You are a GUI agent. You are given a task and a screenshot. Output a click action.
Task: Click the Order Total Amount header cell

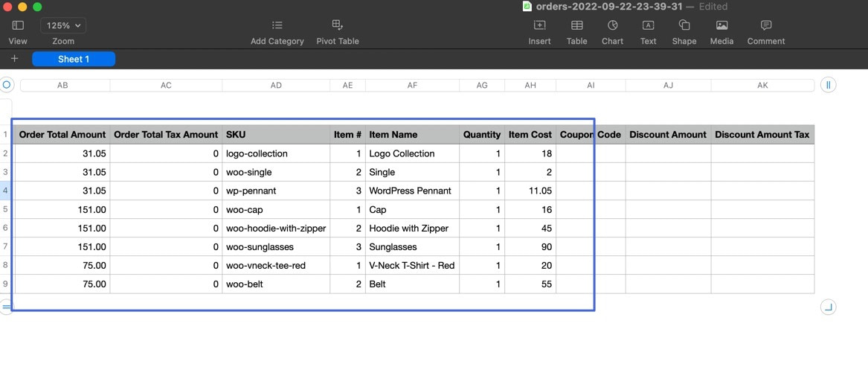(x=62, y=135)
